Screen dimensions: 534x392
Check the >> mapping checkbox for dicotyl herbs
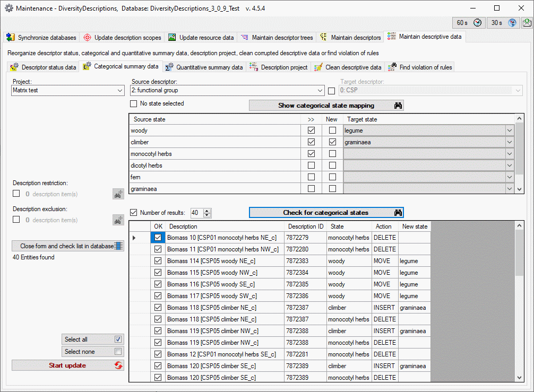(311, 165)
